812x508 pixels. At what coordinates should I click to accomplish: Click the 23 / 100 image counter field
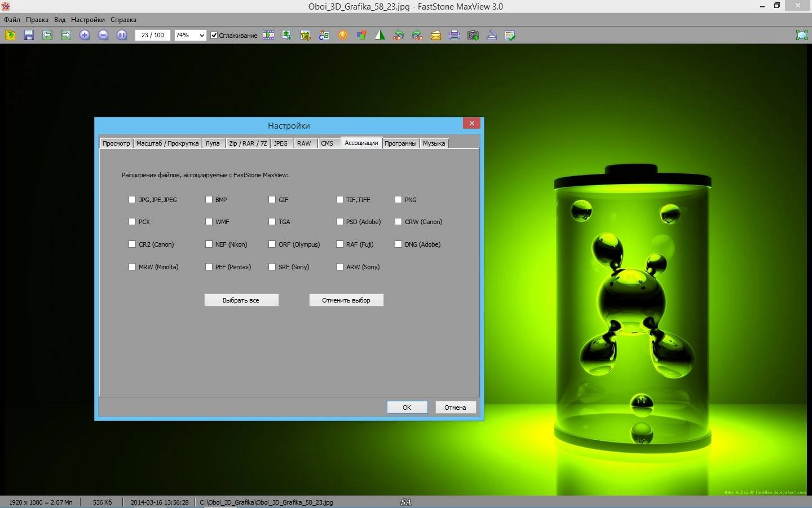[153, 35]
